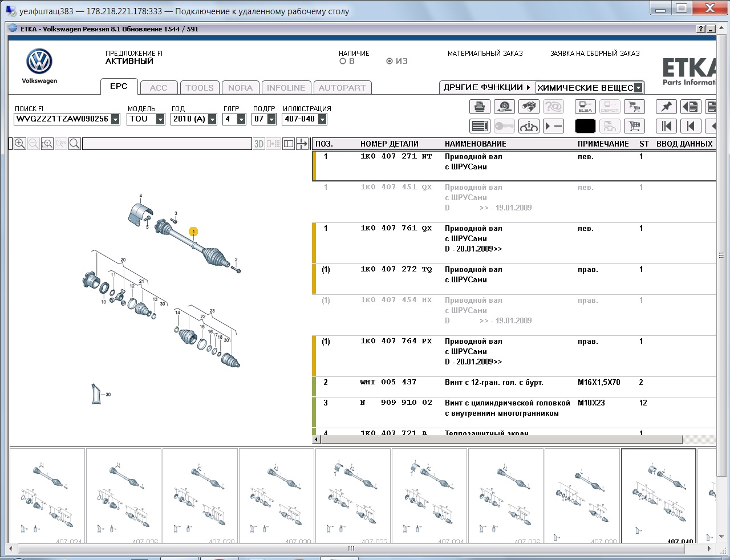Switch to the EPC tab
The height and width of the screenshot is (560, 730).
[119, 86]
